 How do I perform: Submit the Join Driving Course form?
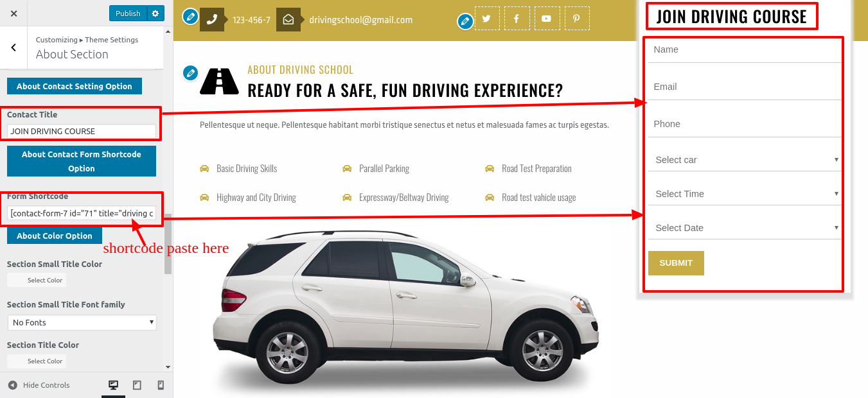(x=676, y=263)
